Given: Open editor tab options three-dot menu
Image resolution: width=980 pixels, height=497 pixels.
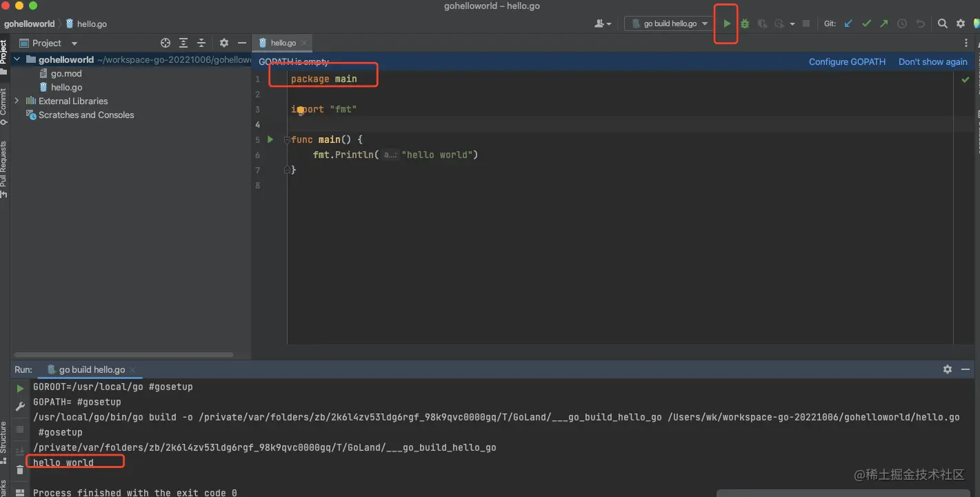Looking at the screenshot, I should pyautogui.click(x=966, y=43).
